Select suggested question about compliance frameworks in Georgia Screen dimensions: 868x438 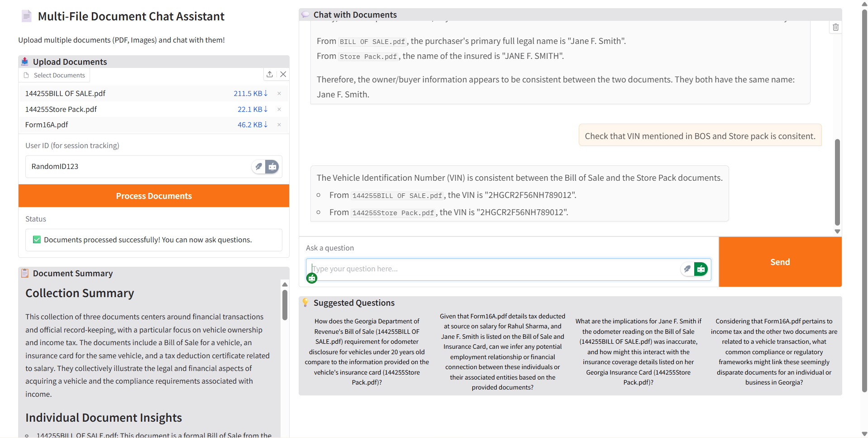tap(774, 351)
